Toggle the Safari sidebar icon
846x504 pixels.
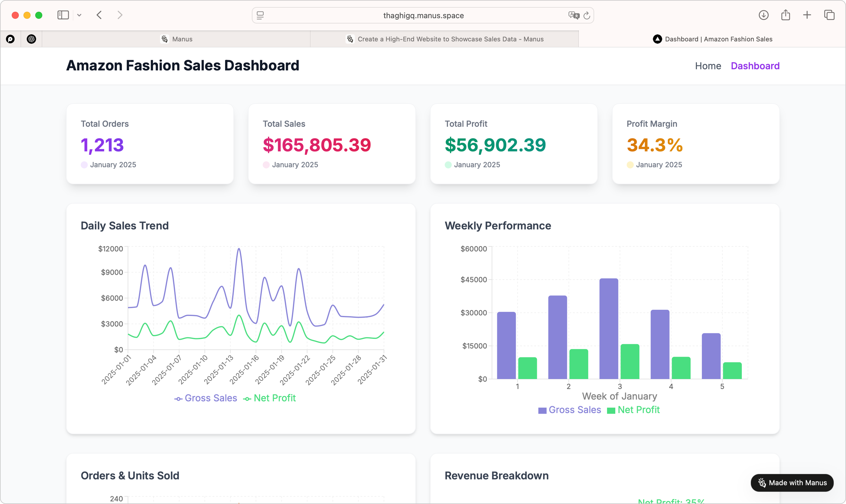tap(63, 15)
